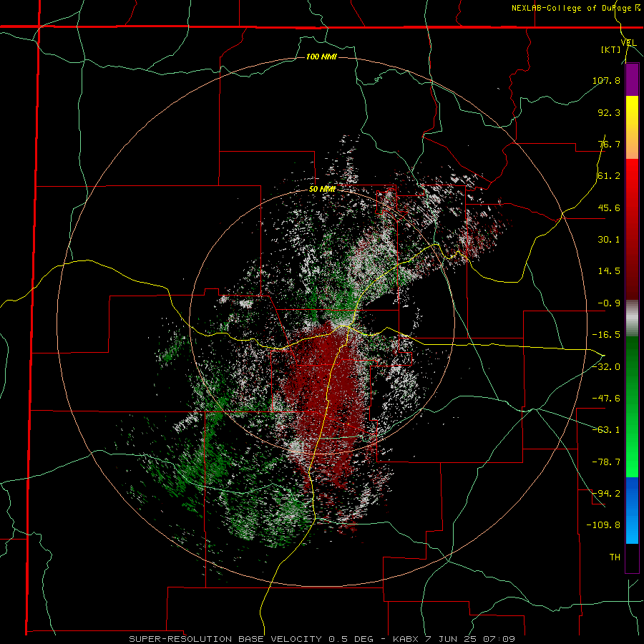Click the NEXLAB-College of DuPage credit text
This screenshot has width=644, height=644.
[576, 8]
